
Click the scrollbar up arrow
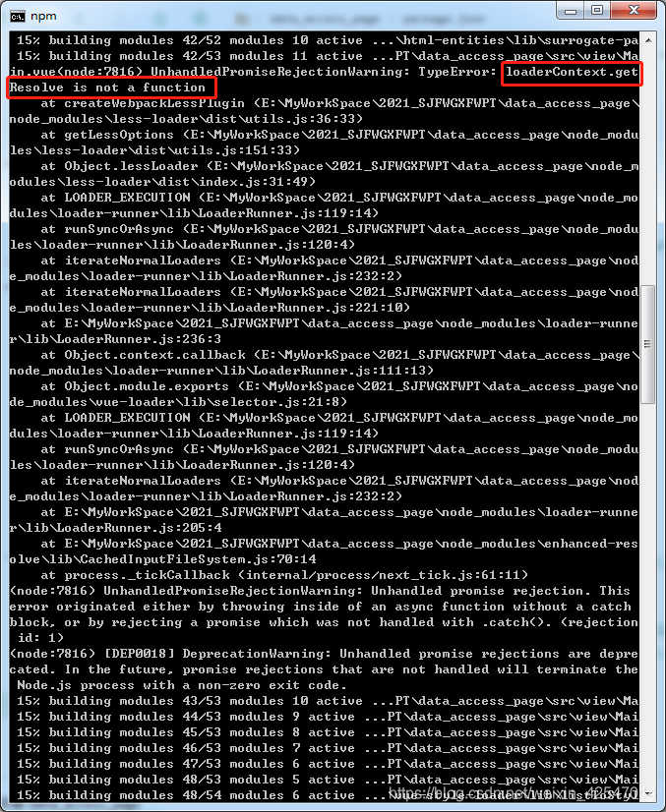coord(648,40)
